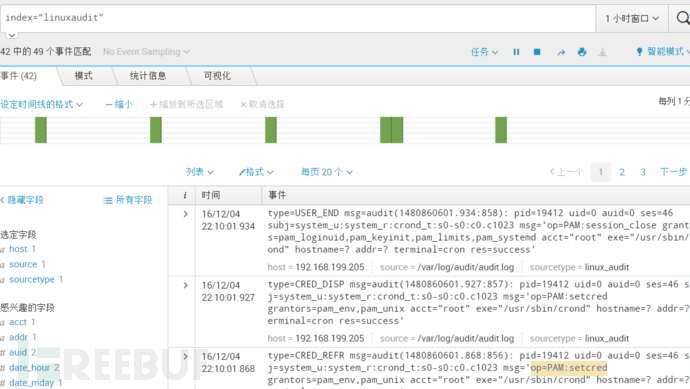690x389 pixels.
Task: Expand search bar chevron below query
Action: coord(12,35)
